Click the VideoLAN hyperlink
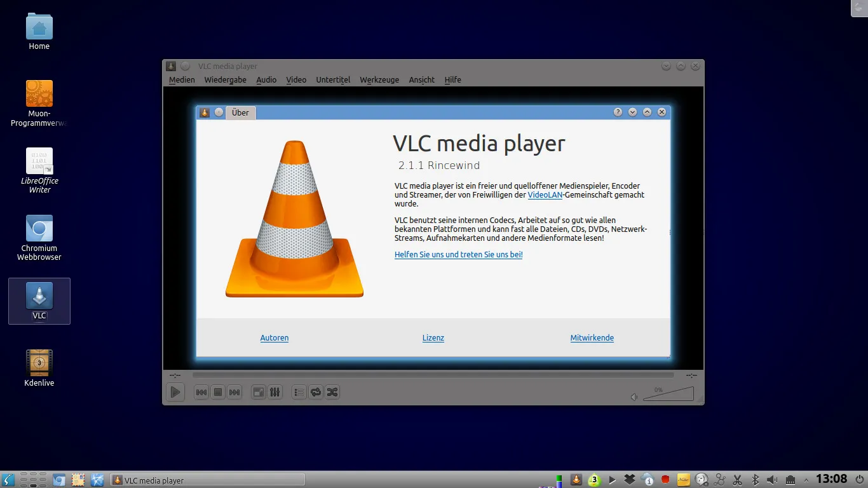 (x=545, y=195)
